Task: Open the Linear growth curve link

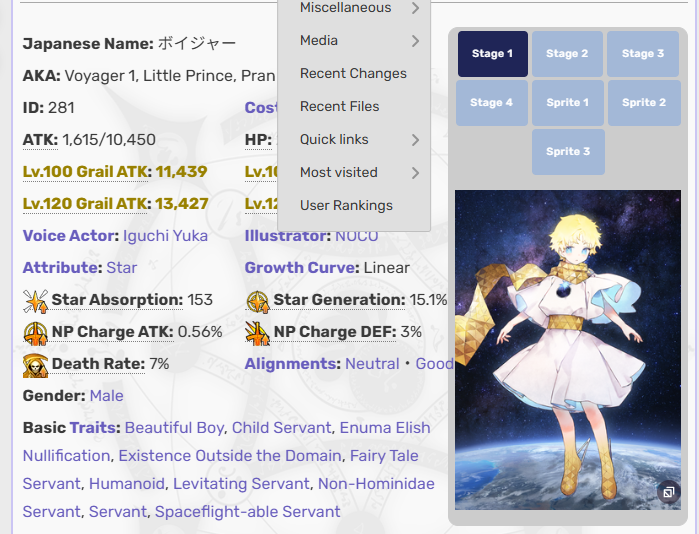Action: point(386,268)
